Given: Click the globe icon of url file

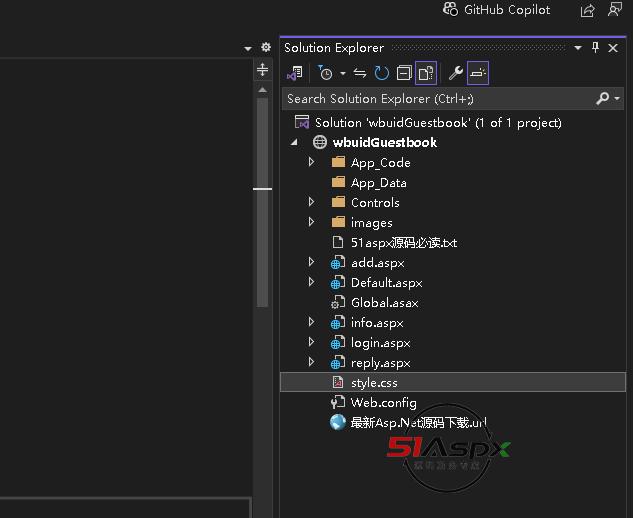Looking at the screenshot, I should pos(338,422).
